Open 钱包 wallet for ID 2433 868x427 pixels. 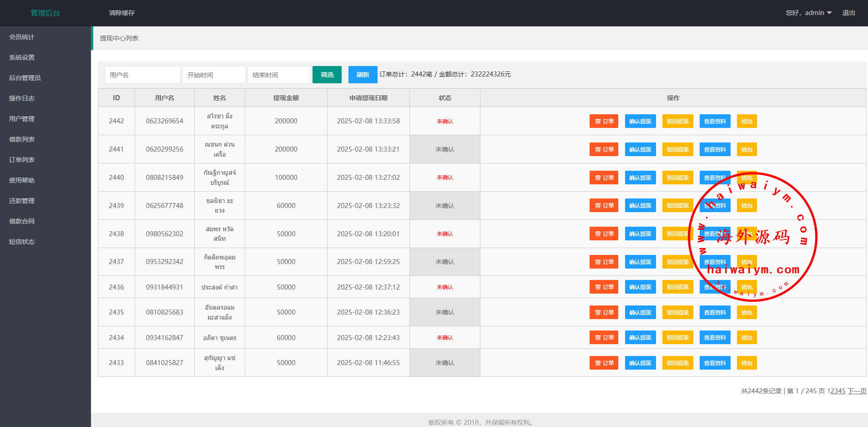(x=747, y=363)
